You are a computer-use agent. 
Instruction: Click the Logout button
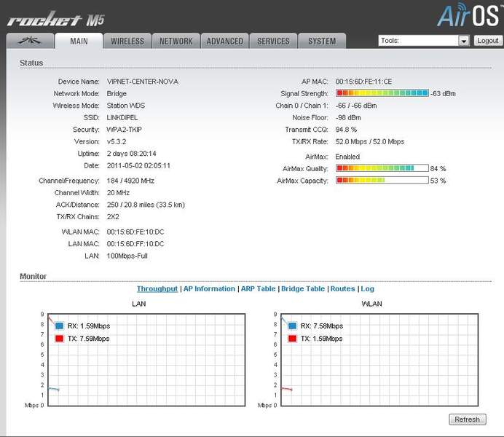pyautogui.click(x=487, y=41)
